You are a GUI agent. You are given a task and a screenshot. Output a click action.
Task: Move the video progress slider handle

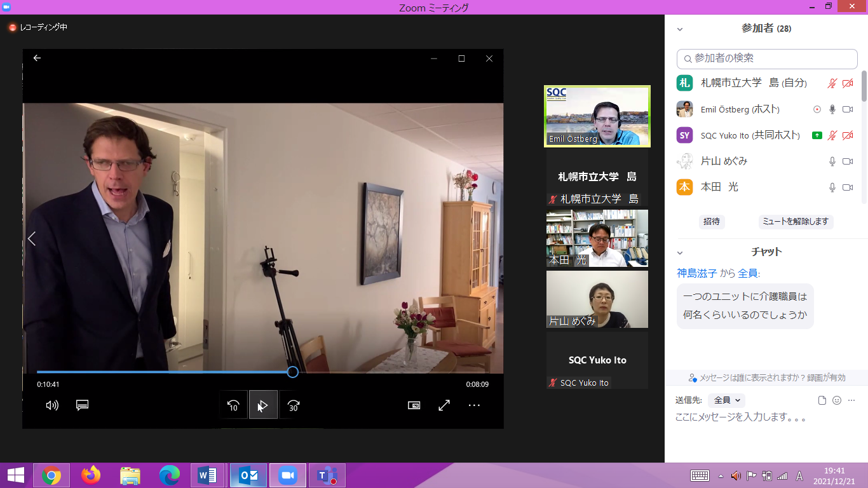click(x=292, y=372)
